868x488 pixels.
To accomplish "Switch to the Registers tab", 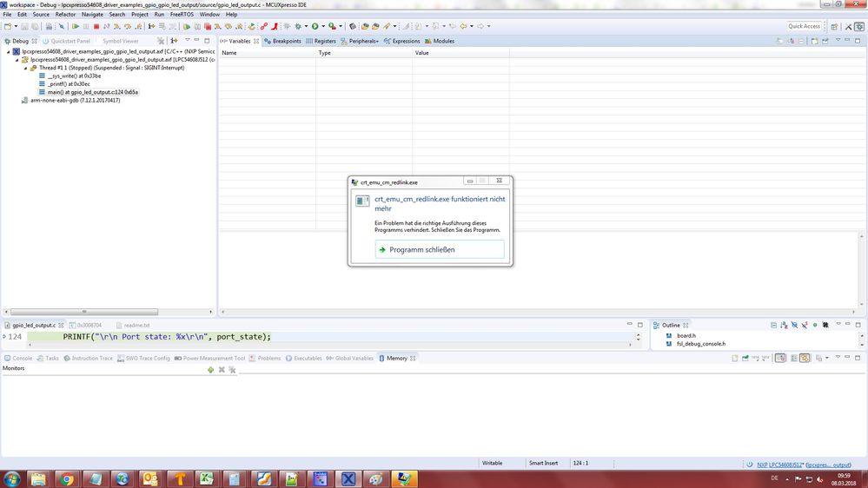I will 321,41.
